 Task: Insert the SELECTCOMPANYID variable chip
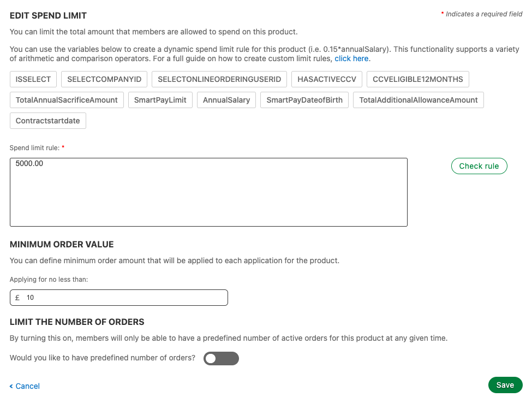point(104,79)
